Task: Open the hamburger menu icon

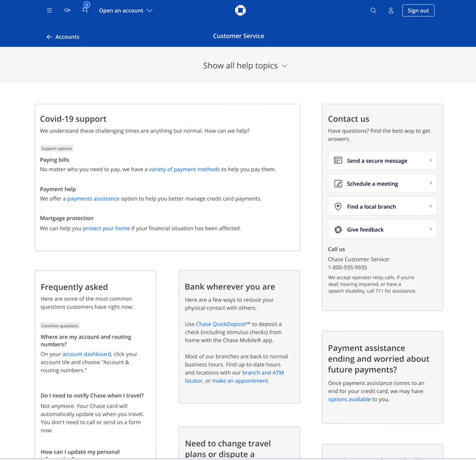Action: (x=49, y=10)
